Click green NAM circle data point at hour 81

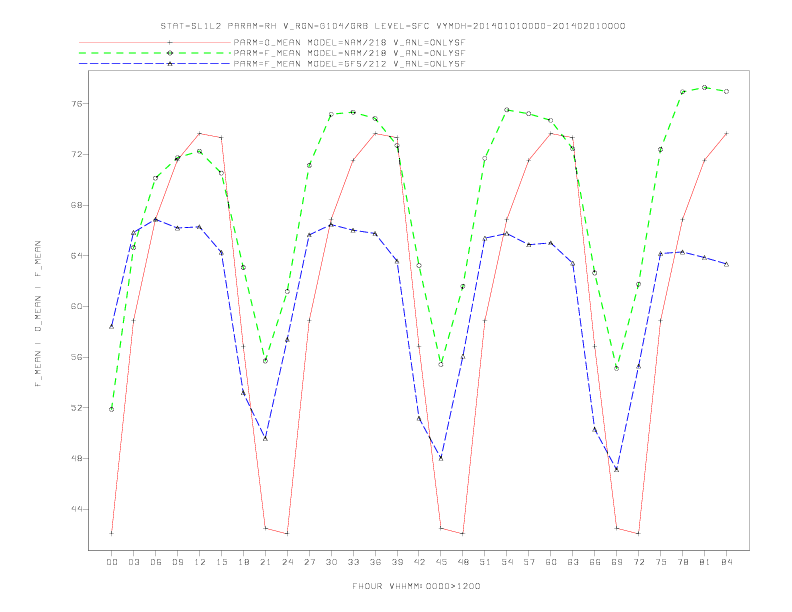point(705,87)
